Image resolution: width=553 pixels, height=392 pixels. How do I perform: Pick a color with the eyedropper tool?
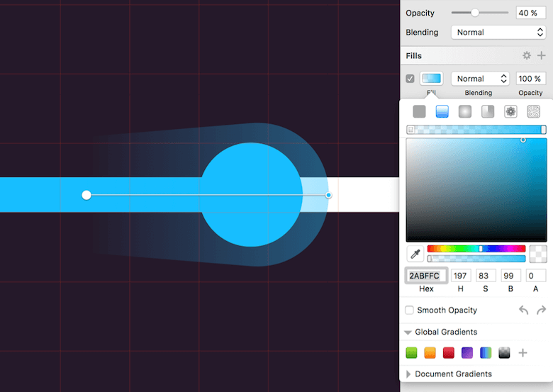[x=415, y=254]
